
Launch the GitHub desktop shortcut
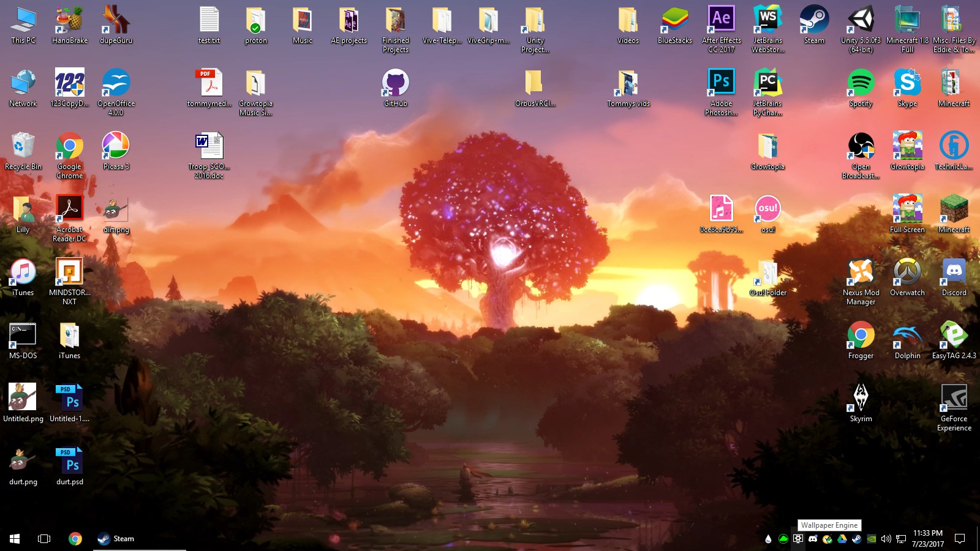point(396,88)
